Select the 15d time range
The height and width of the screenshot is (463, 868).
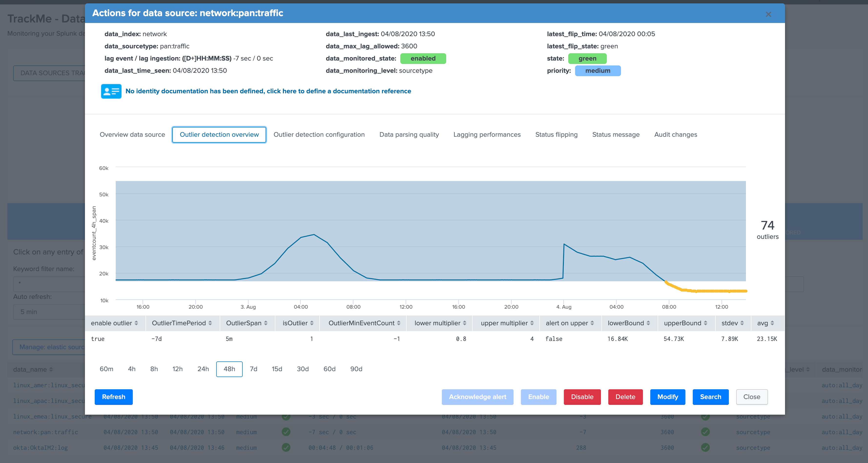277,369
